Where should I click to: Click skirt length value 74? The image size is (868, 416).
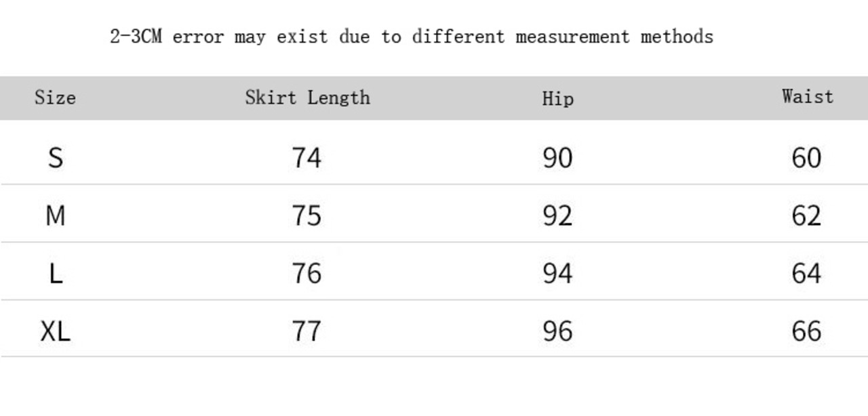coord(307,158)
